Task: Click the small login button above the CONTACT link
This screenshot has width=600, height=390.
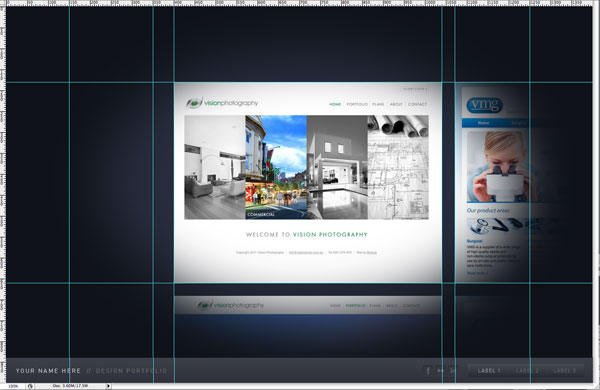Action: pos(414,89)
